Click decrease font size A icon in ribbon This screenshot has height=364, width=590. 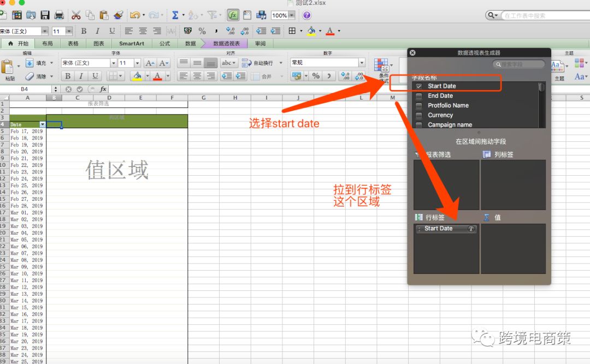[x=163, y=63]
